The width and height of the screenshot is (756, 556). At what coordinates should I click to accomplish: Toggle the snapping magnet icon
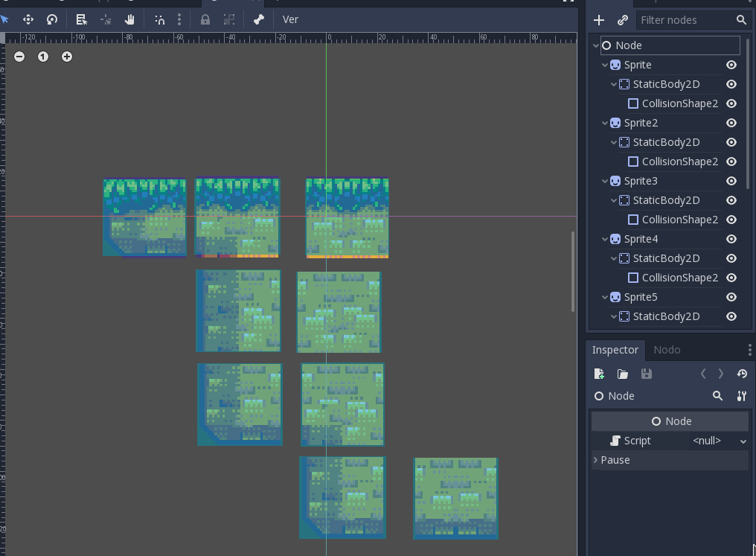pos(158,19)
